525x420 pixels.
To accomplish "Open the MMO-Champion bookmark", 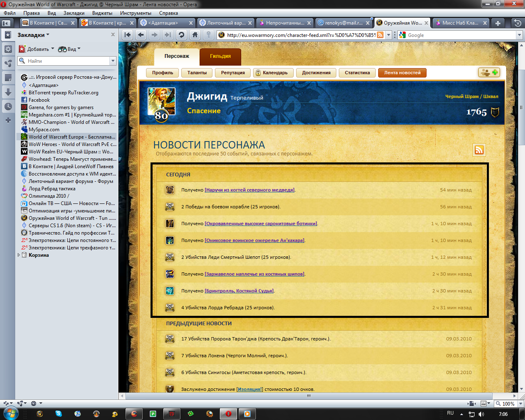I will pyautogui.click(x=68, y=122).
